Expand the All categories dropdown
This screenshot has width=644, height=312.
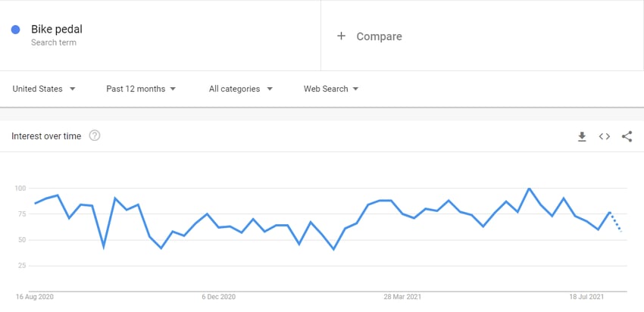(x=241, y=89)
